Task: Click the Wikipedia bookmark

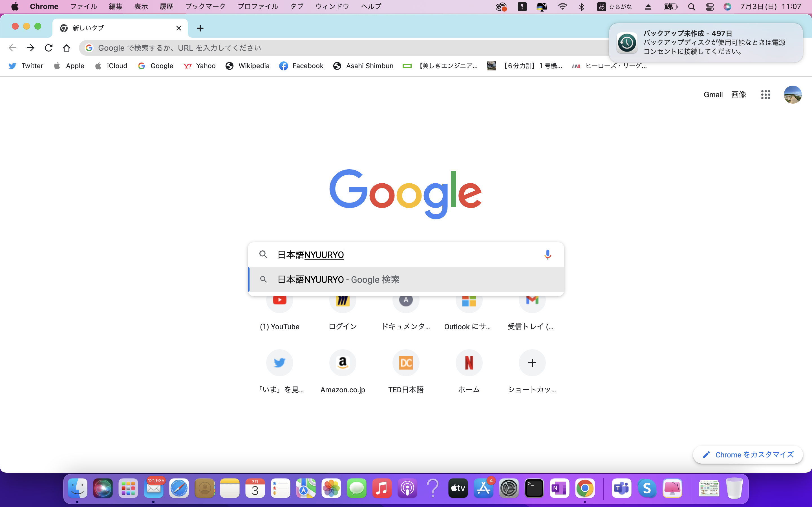Action: tap(248, 66)
